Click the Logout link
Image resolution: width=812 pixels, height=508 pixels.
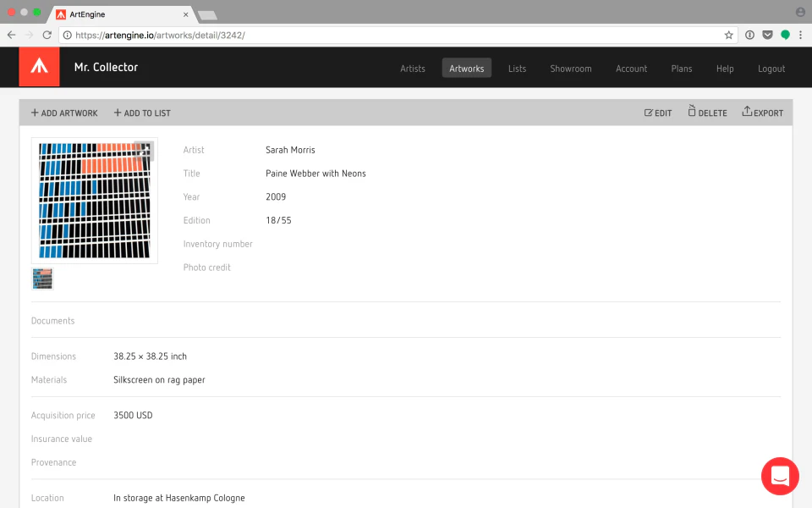[x=771, y=69]
